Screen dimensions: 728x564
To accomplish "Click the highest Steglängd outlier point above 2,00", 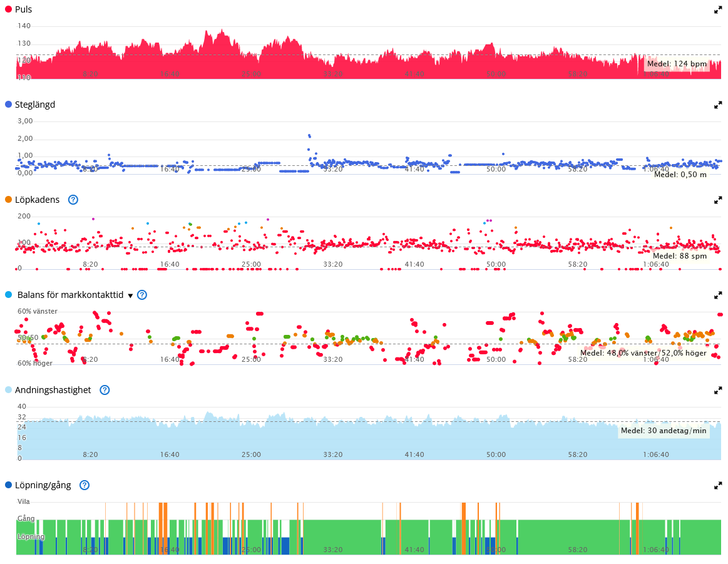I will tap(309, 136).
